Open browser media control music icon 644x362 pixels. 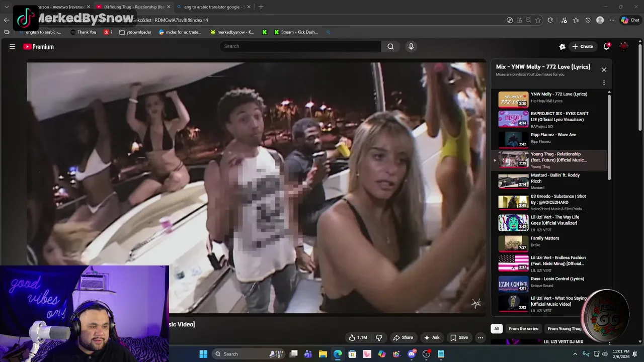(563, 20)
